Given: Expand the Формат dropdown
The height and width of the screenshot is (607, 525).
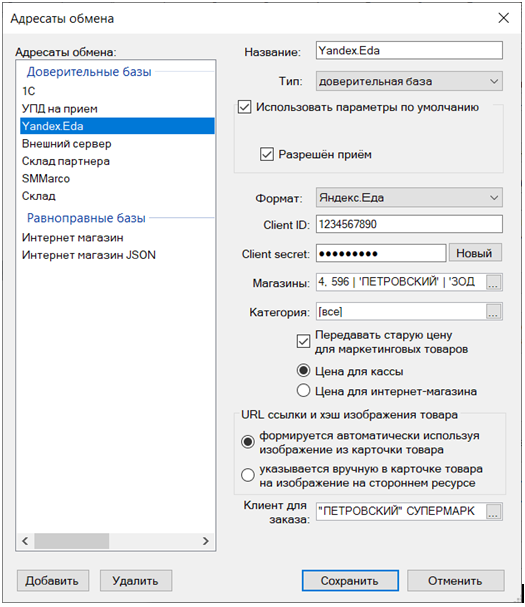Looking at the screenshot, I should point(409,198).
